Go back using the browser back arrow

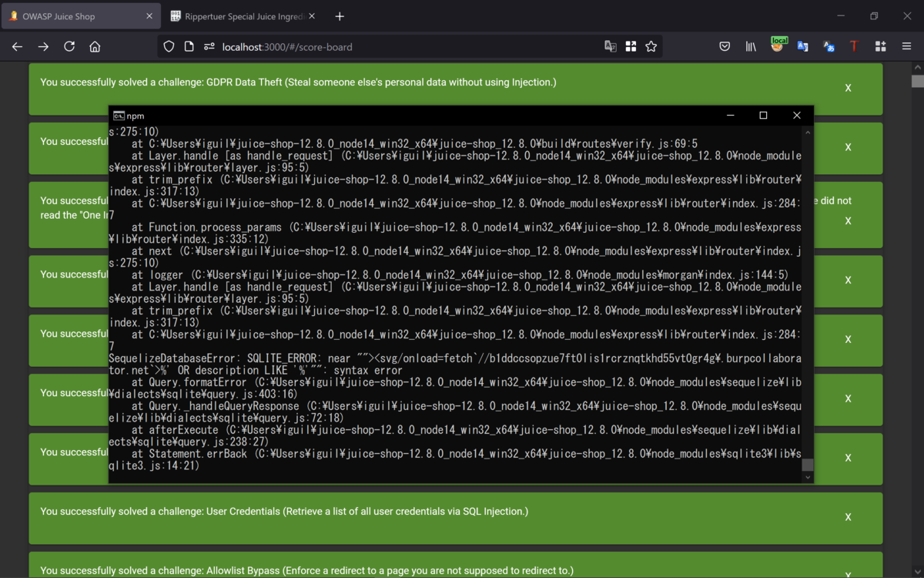17,46
